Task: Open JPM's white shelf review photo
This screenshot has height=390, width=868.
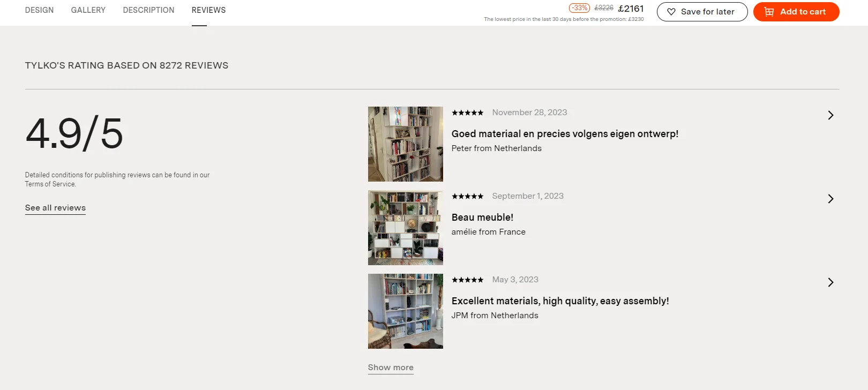Action: [406, 311]
